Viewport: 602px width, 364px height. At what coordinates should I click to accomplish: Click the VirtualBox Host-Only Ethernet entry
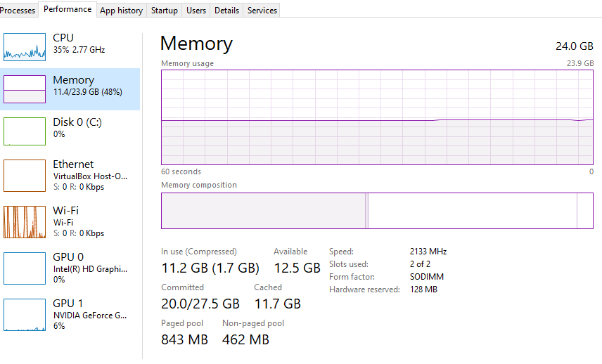[x=90, y=176]
